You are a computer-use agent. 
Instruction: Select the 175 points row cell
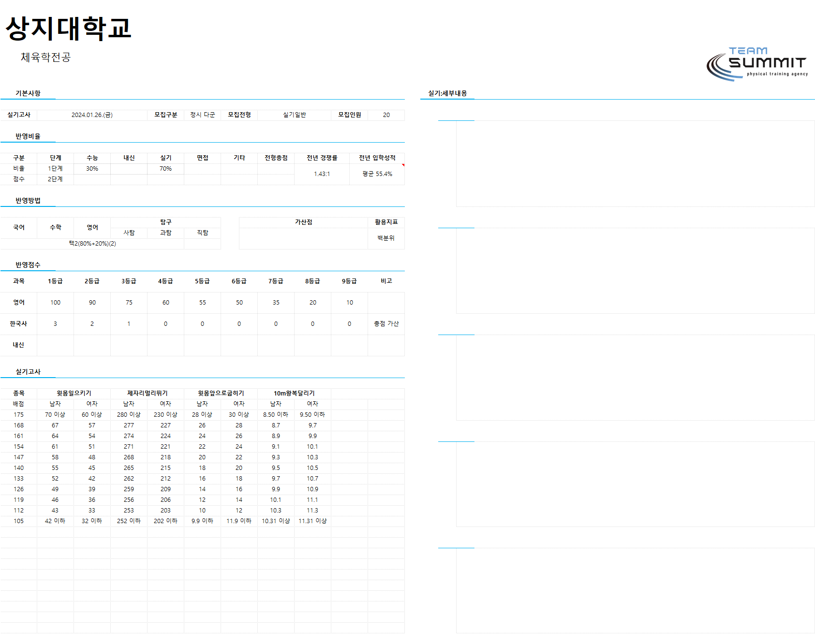point(19,415)
